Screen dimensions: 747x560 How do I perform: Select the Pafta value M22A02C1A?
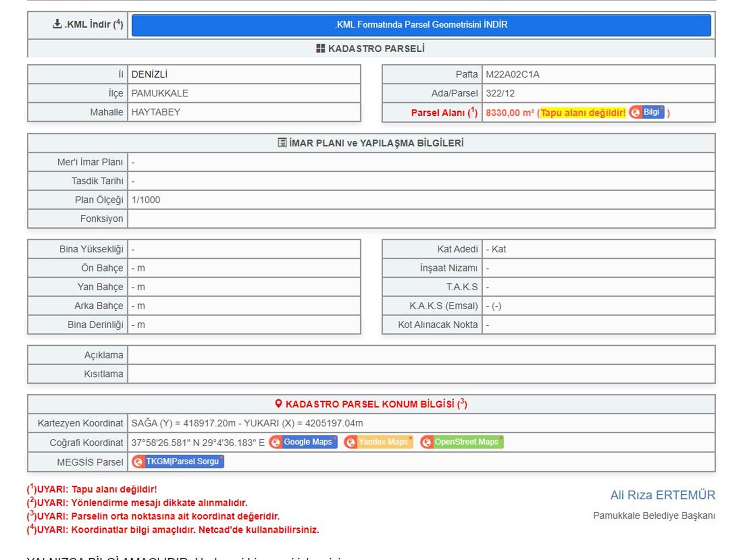512,74
